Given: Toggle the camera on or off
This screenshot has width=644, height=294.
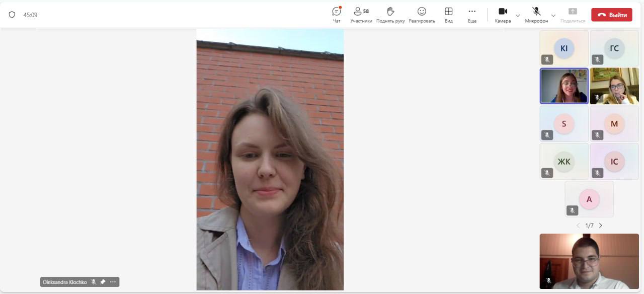Looking at the screenshot, I should click(503, 15).
